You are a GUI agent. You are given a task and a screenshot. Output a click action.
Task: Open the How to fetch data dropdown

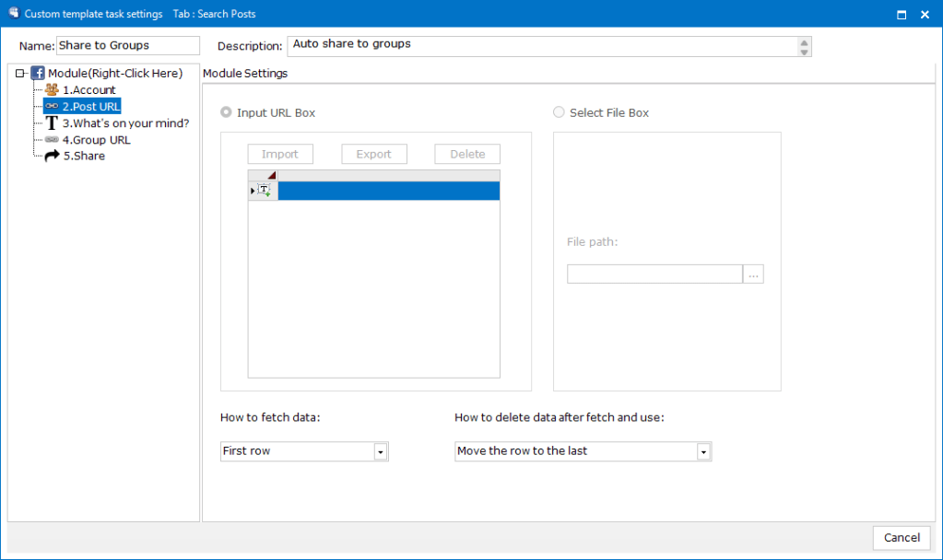(379, 451)
